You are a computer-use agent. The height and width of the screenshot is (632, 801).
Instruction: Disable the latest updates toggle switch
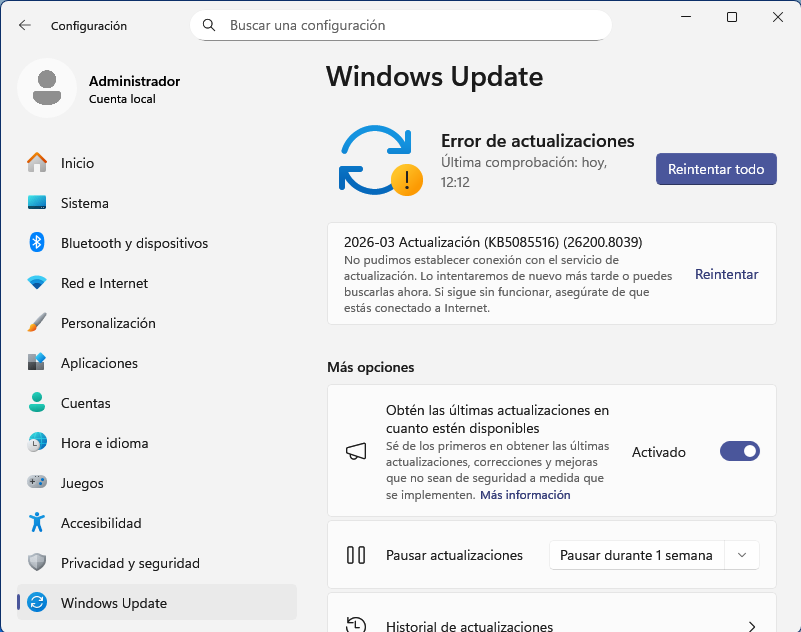740,452
